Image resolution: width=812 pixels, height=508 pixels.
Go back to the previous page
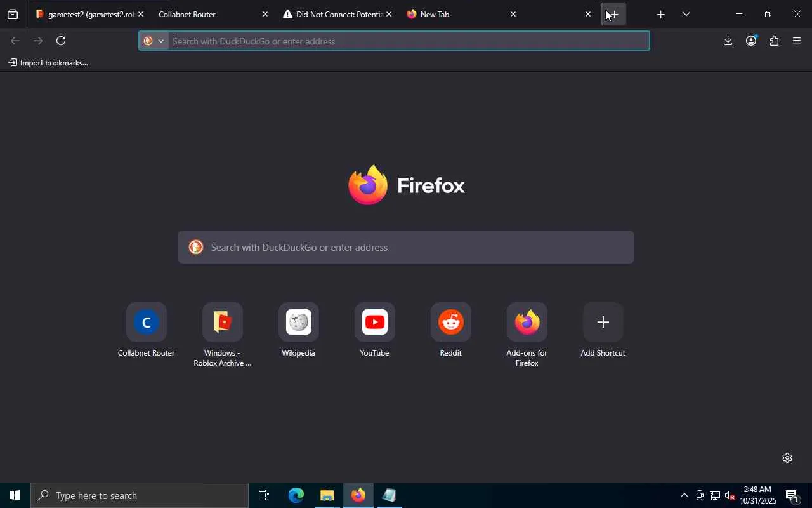(x=15, y=41)
